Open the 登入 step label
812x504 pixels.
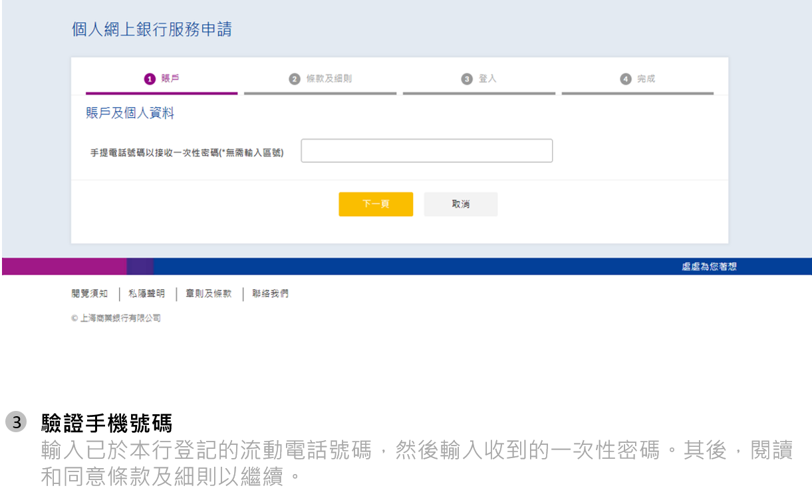click(487, 78)
